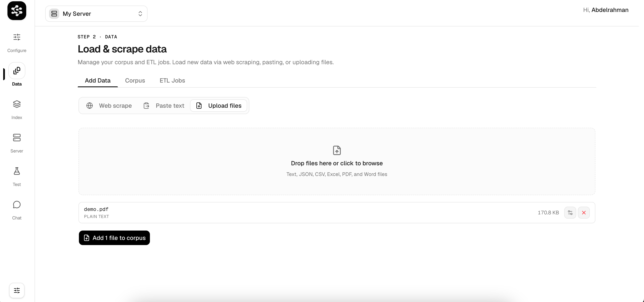Click Add 1 file to corpus button
This screenshot has height=302, width=644.
pos(114,238)
